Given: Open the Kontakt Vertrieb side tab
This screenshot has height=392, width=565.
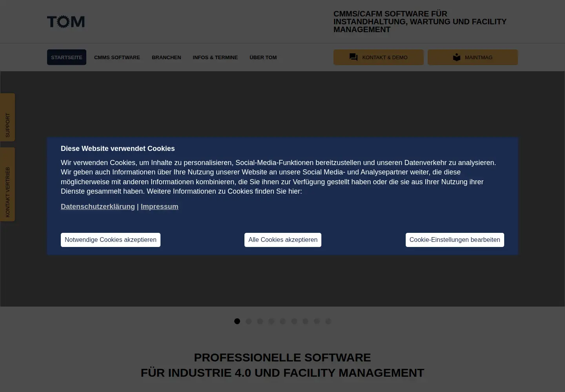Looking at the screenshot, I should click(x=7, y=184).
